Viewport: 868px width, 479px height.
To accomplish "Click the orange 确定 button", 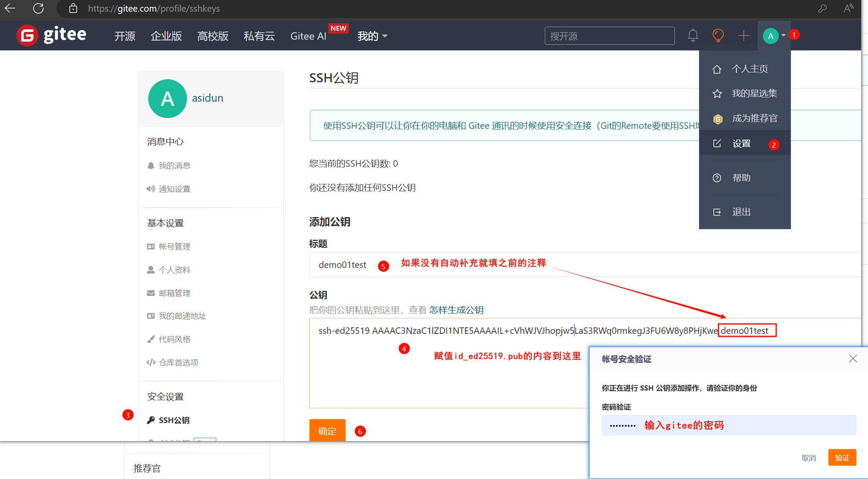I will click(327, 431).
